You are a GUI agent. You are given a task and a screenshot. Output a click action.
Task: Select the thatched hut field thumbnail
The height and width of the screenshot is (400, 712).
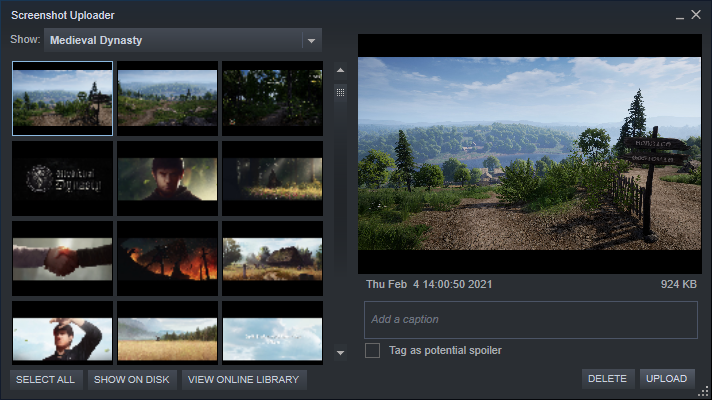272,258
